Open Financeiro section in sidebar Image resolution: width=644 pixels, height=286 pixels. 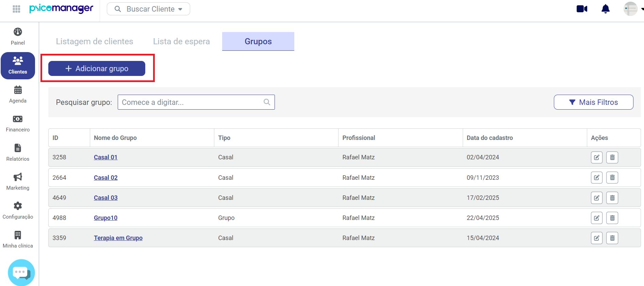(x=18, y=123)
